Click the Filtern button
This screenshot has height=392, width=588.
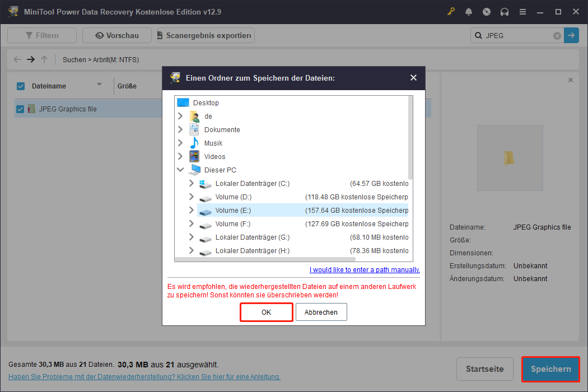pyautogui.click(x=42, y=35)
